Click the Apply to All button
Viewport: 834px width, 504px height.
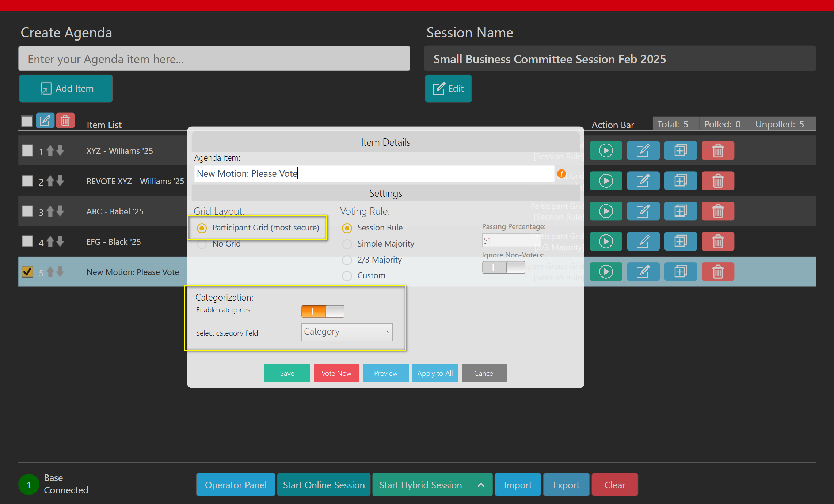click(435, 373)
